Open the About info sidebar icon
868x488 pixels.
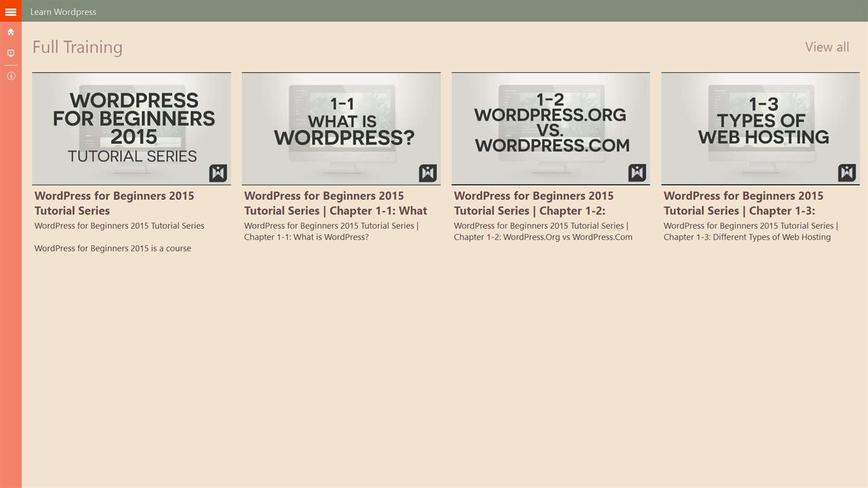(x=11, y=76)
